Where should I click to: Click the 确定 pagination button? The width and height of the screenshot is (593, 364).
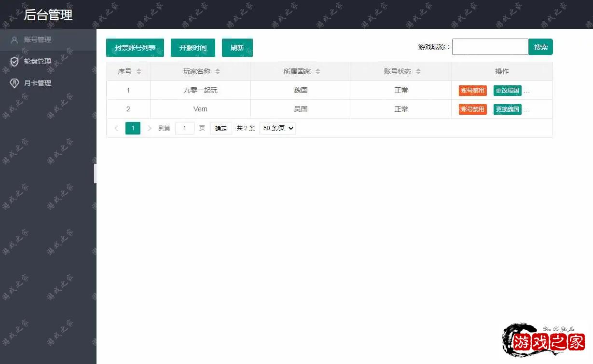221,128
